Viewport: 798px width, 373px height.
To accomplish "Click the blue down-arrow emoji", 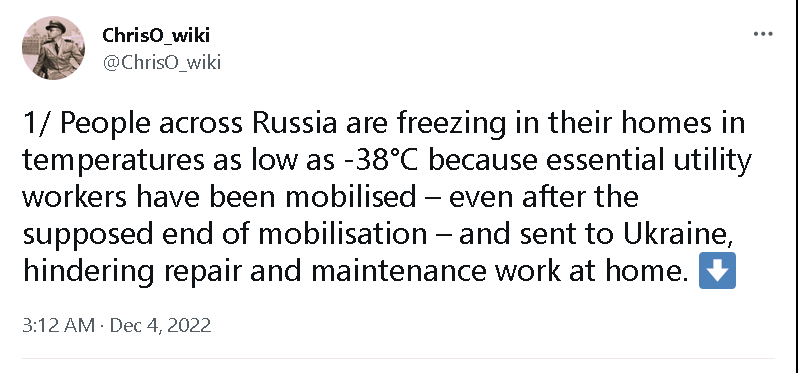I will [x=717, y=270].
